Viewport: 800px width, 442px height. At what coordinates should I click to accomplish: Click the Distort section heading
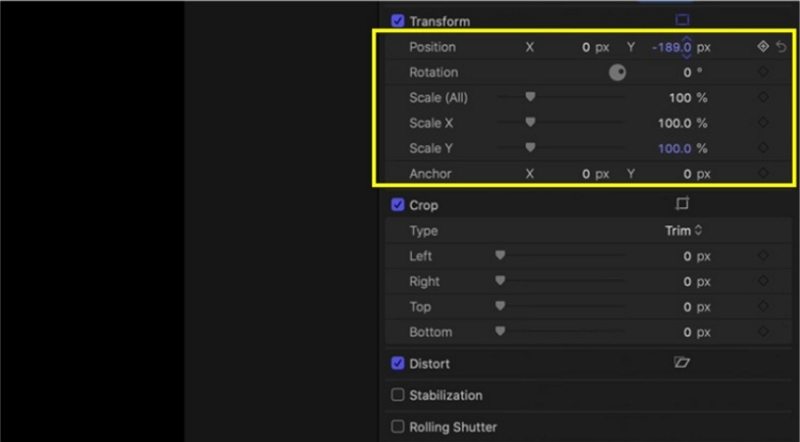pos(430,364)
